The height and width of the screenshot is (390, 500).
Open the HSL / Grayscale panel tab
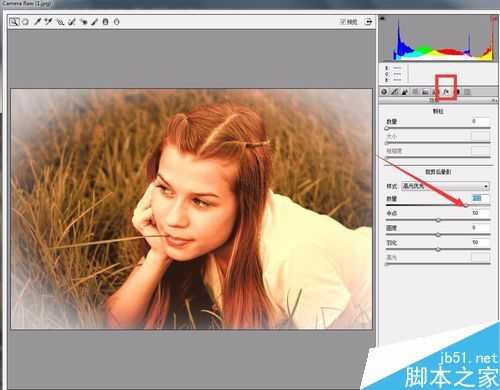tap(415, 92)
